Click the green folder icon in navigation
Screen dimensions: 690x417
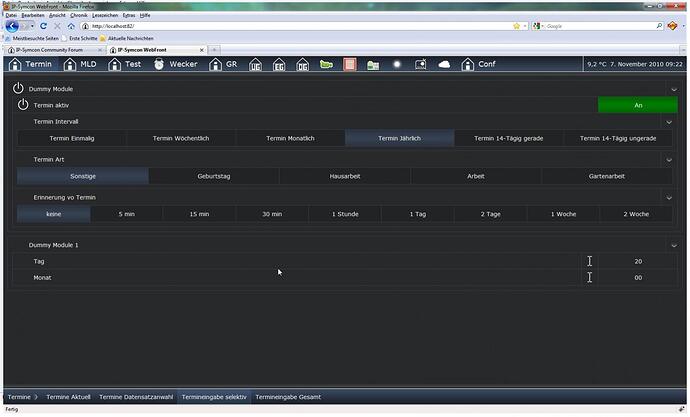[373, 65]
